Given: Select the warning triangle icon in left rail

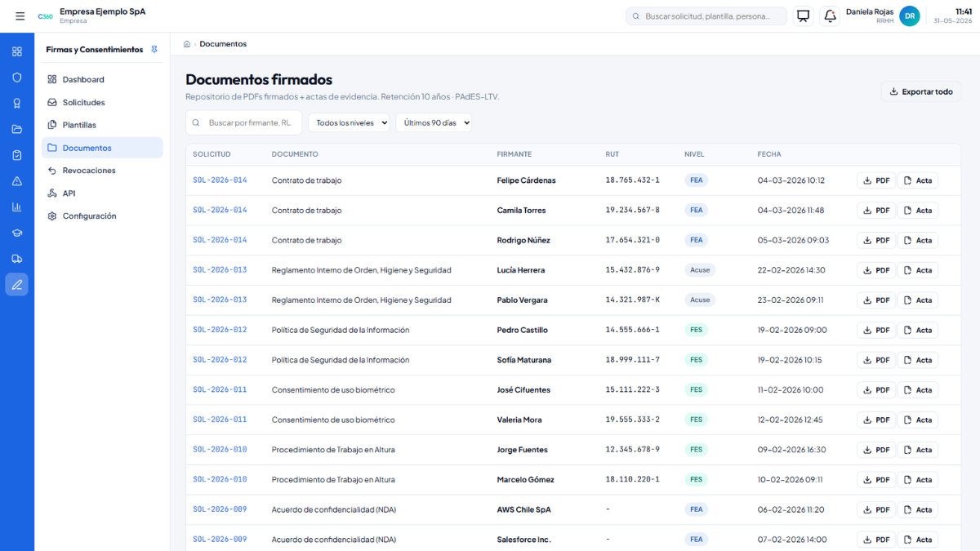Looking at the screenshot, I should point(17,181).
